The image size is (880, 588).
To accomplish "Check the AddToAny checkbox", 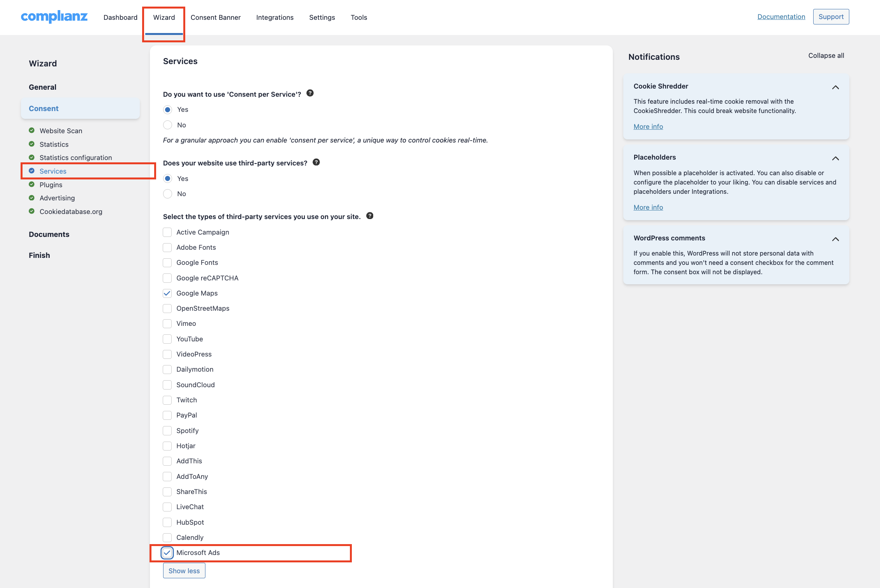I will [167, 477].
